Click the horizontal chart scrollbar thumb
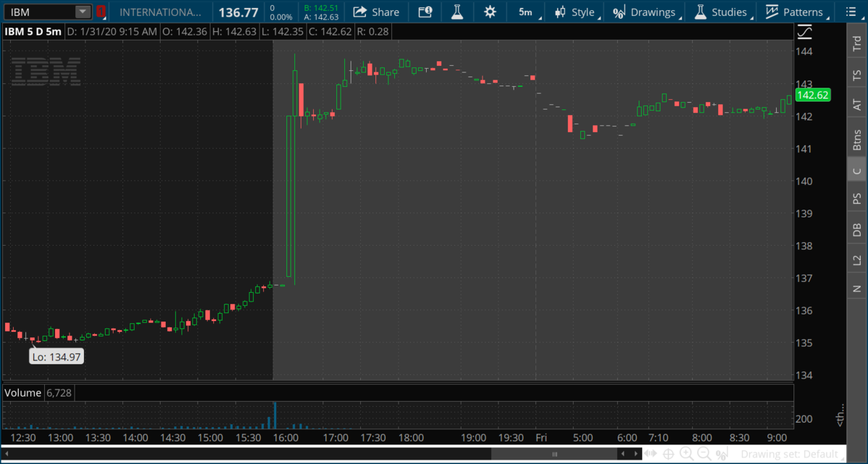Screen dimensions: 868x464 coord(555,454)
